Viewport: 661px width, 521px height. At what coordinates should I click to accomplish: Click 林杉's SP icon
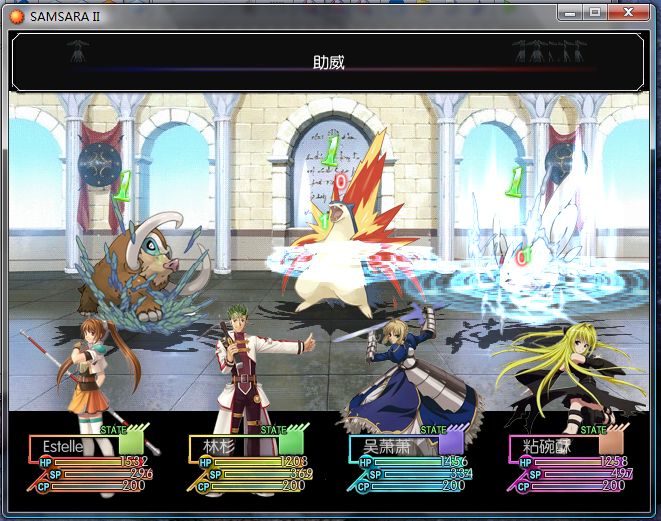pos(215,475)
